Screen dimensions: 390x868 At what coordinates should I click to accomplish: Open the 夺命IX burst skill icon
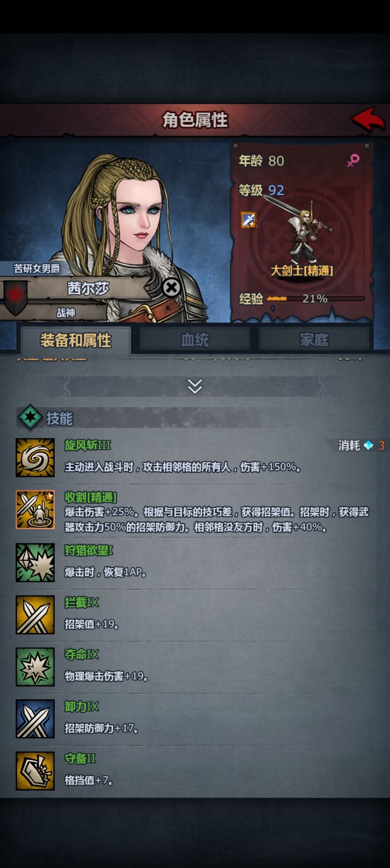point(35,666)
